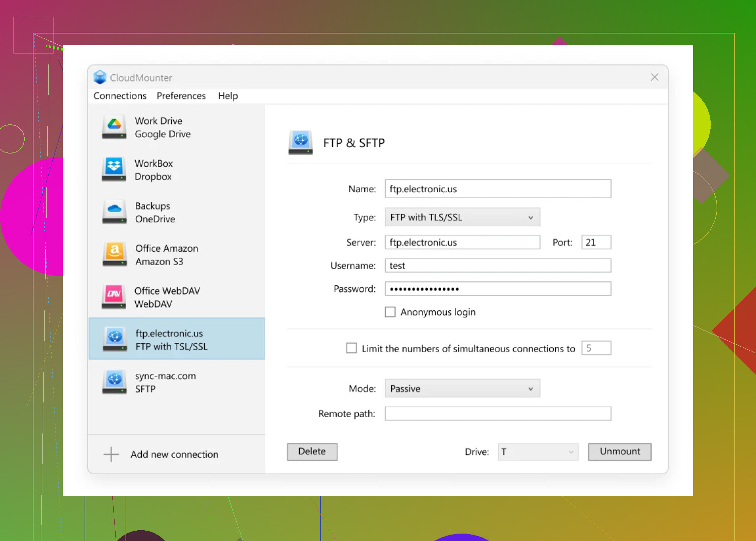Viewport: 756px width, 541px height.
Task: Focus the Port number field
Action: point(596,242)
